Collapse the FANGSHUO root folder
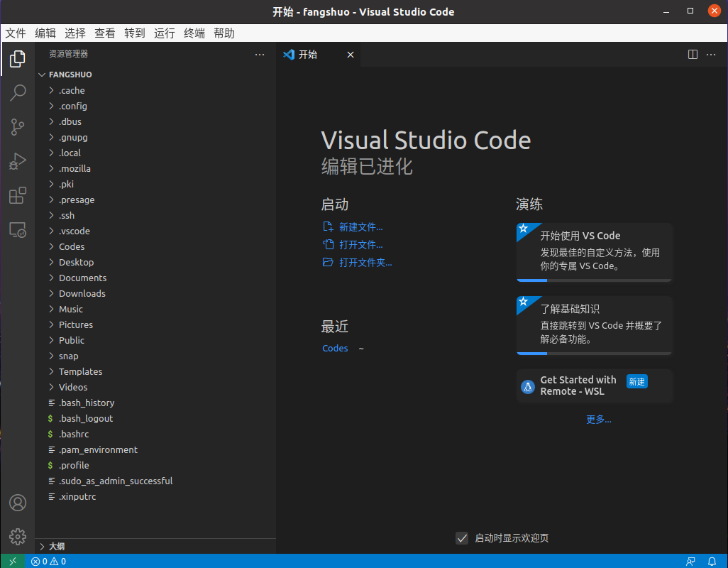 [x=42, y=75]
